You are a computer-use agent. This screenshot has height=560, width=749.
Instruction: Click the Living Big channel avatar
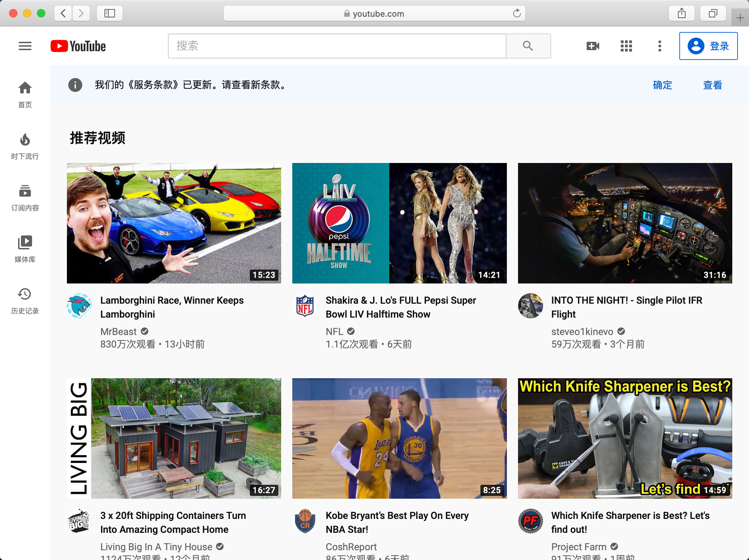tap(79, 521)
